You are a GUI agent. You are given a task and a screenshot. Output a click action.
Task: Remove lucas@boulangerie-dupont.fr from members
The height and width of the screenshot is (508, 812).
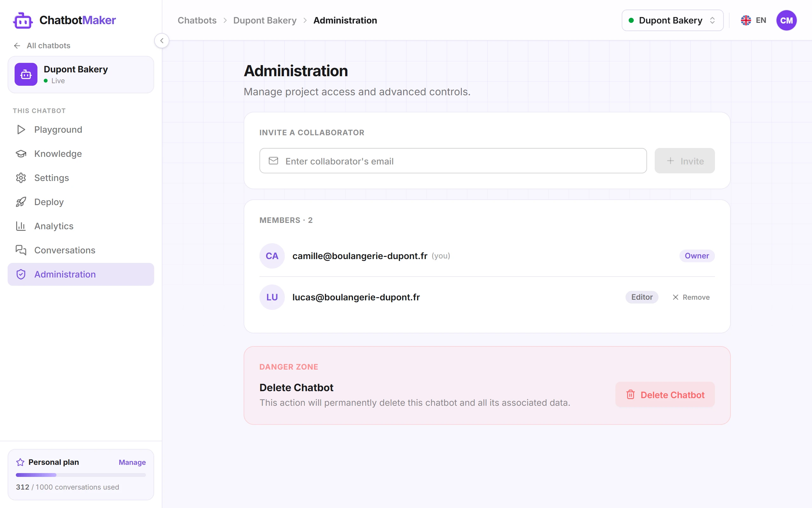(691, 297)
